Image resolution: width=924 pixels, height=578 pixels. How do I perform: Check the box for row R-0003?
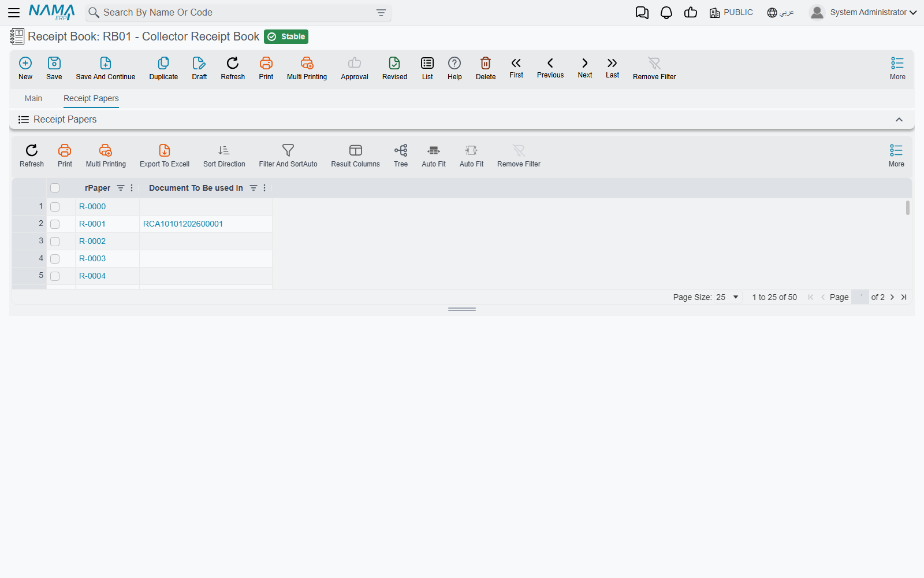55,259
